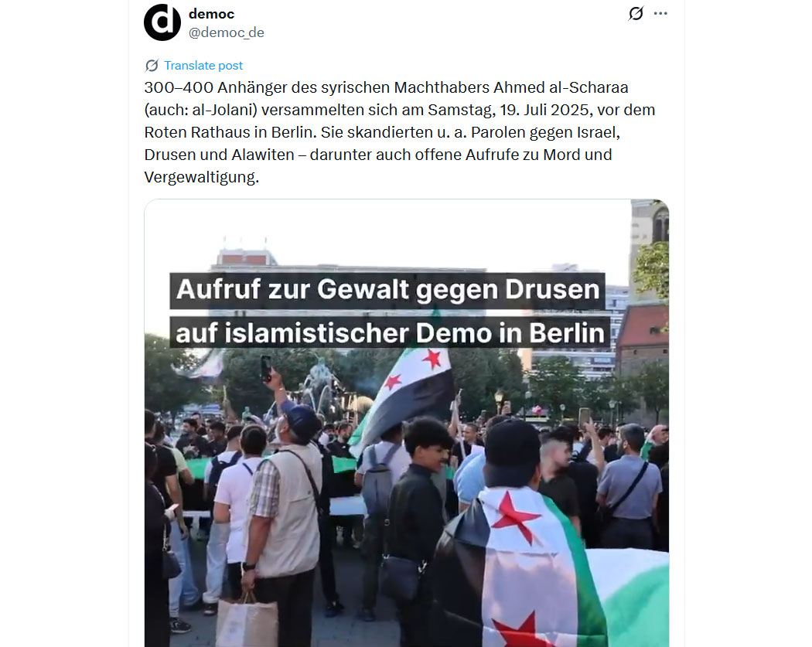This screenshot has height=647, width=812.
Task: Click the post text starting with 300–400 Anhänger
Action: [400, 132]
